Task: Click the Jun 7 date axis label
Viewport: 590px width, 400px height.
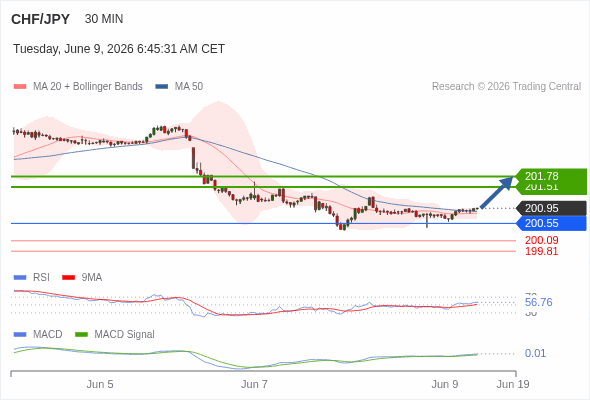Action: tap(254, 384)
